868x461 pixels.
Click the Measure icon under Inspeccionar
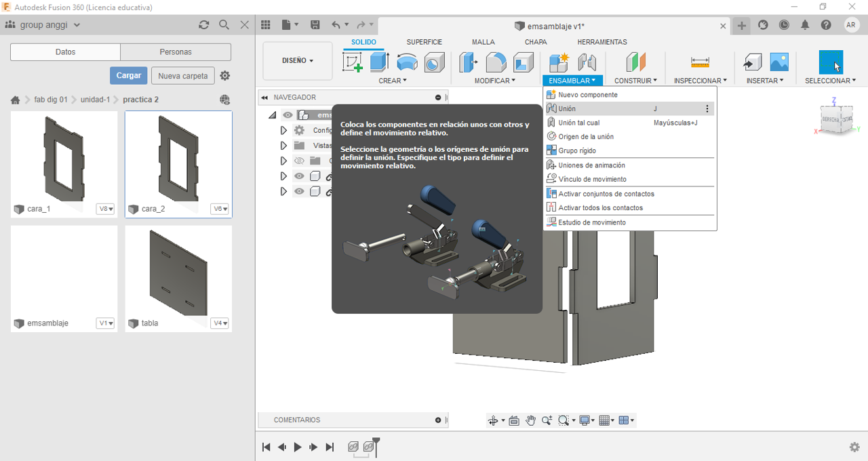(x=700, y=62)
